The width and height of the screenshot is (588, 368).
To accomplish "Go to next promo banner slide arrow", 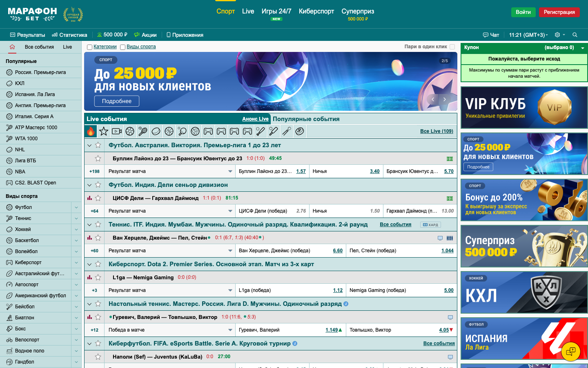I will 445,99.
